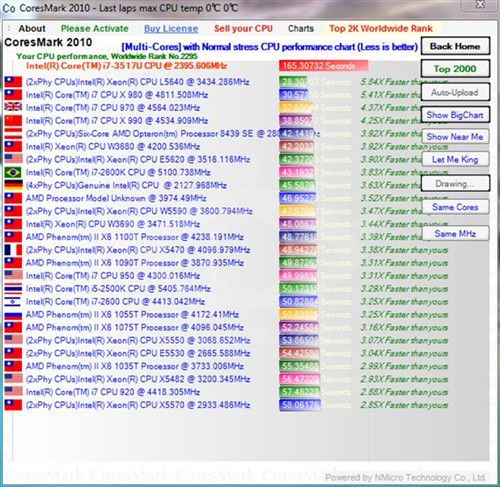Click the China flag beside i7 CPU X 990
500x487 pixels.
13,120
